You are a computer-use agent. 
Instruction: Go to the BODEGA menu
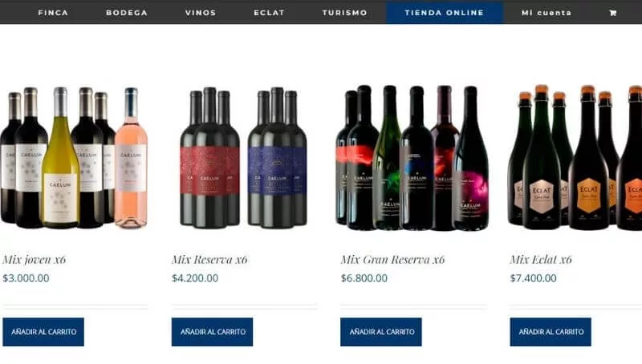click(127, 13)
